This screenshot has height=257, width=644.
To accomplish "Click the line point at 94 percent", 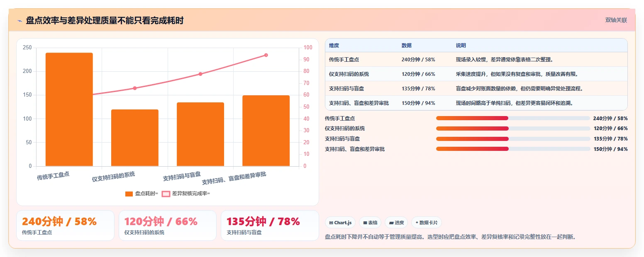I will [x=266, y=55].
